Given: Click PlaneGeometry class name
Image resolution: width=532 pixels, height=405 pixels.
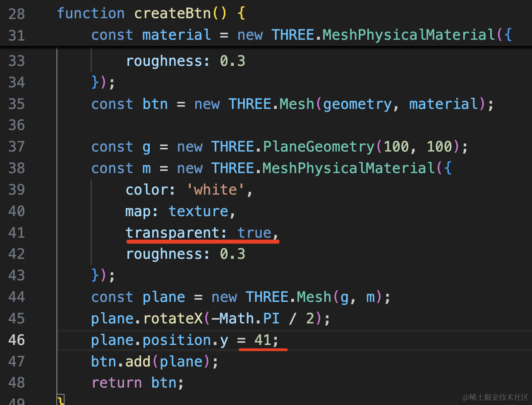Looking at the screenshot, I should [x=319, y=147].
